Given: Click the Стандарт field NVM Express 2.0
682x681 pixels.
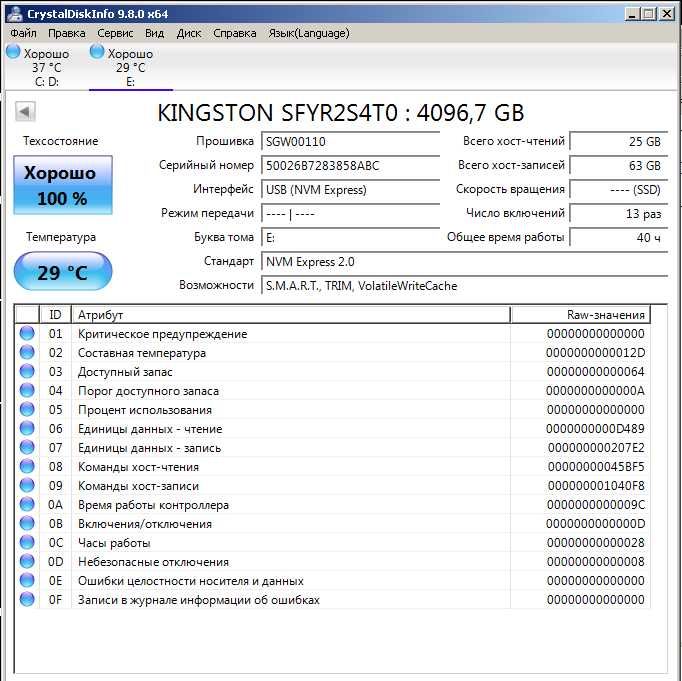Looking at the screenshot, I should click(465, 262).
